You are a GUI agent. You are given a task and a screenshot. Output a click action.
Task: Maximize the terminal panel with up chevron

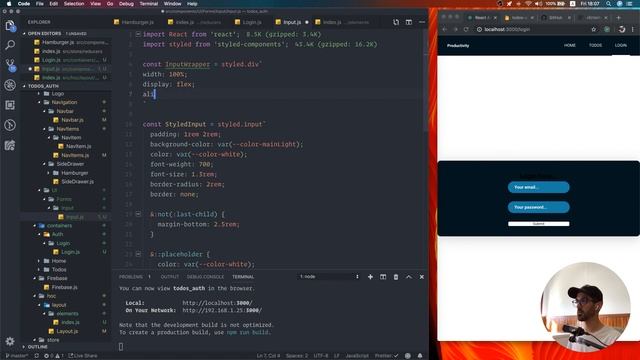[409, 277]
